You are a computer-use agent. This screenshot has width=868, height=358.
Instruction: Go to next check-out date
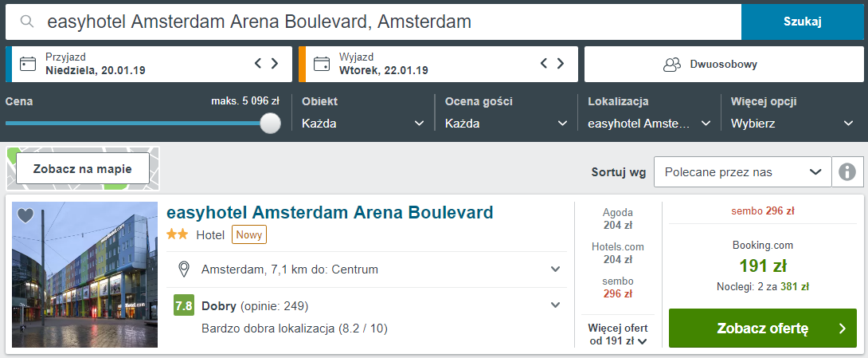coord(561,64)
